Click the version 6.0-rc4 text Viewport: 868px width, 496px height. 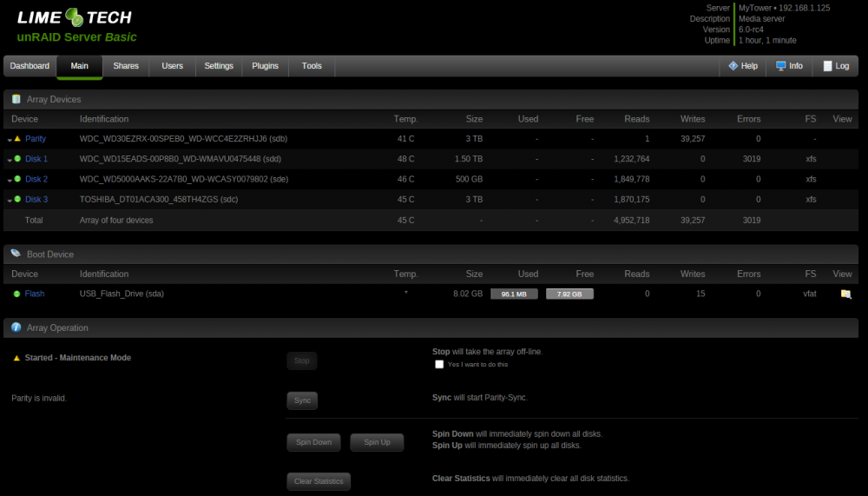pos(751,30)
